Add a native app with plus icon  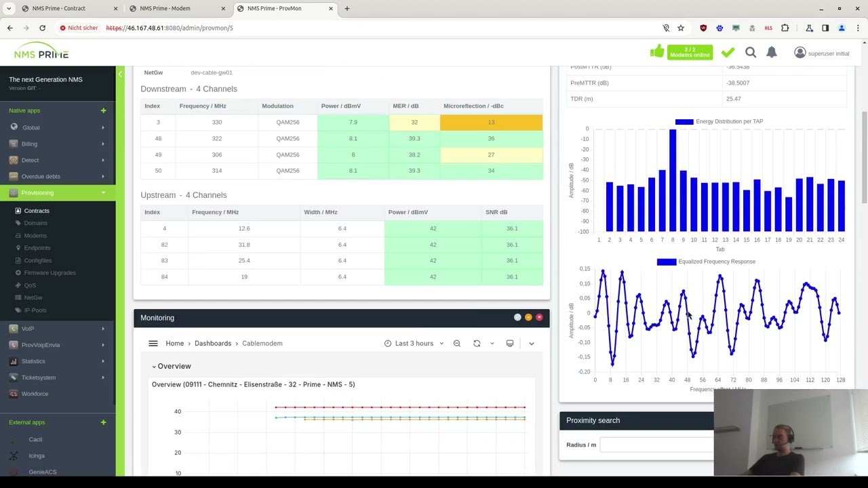103,110
